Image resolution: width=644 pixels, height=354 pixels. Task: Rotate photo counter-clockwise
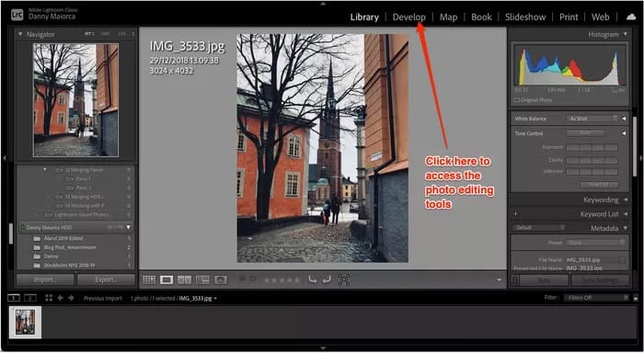(313, 280)
